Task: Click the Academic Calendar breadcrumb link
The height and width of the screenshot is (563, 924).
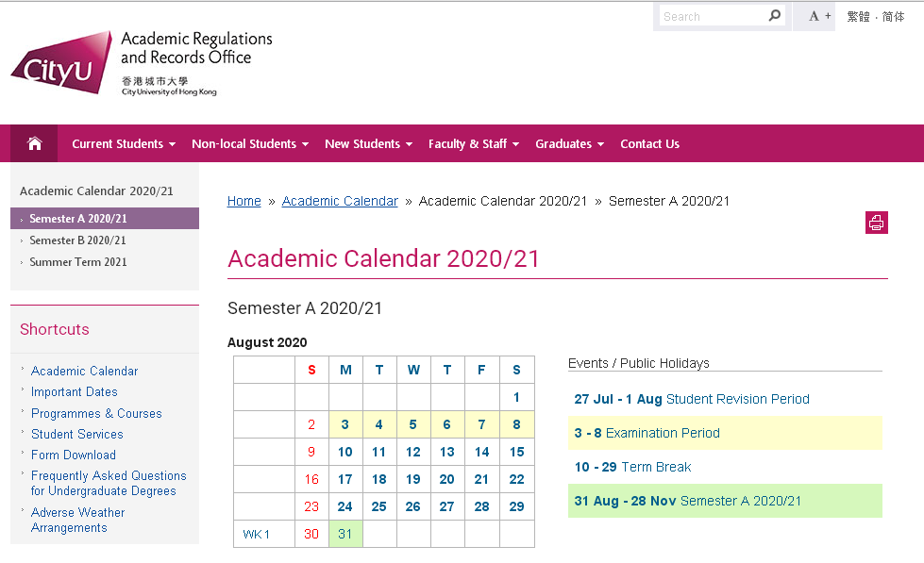Action: click(340, 201)
